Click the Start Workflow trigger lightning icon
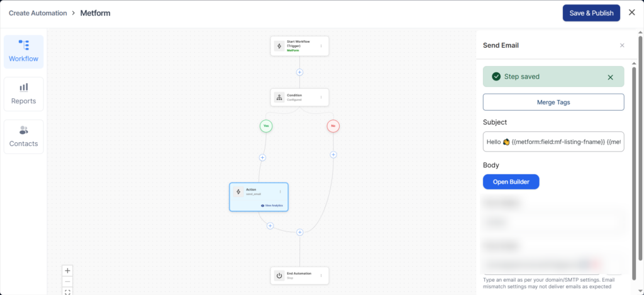Viewport: 644px width, 295px height. point(279,46)
